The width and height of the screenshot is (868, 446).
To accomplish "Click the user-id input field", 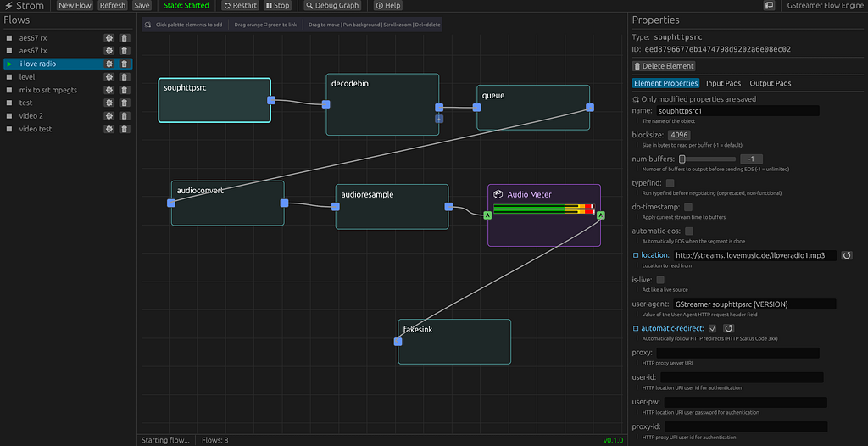I will (x=743, y=377).
